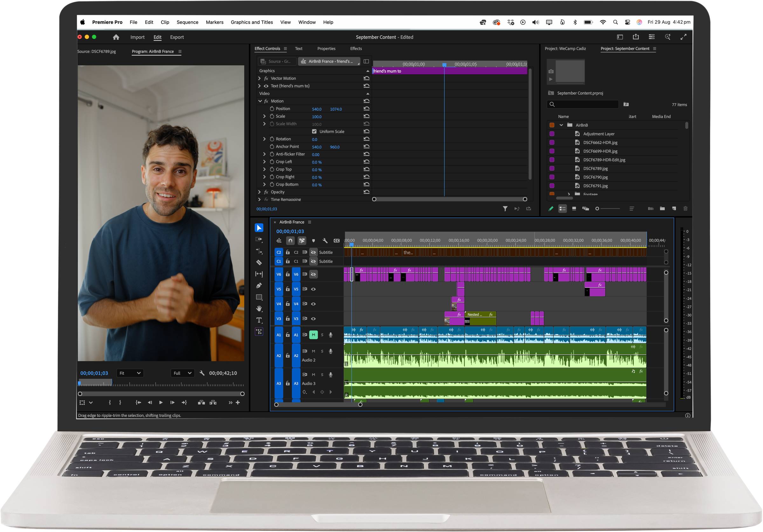Expand the Opacity effect
This screenshot has height=532, width=763.
point(259,192)
